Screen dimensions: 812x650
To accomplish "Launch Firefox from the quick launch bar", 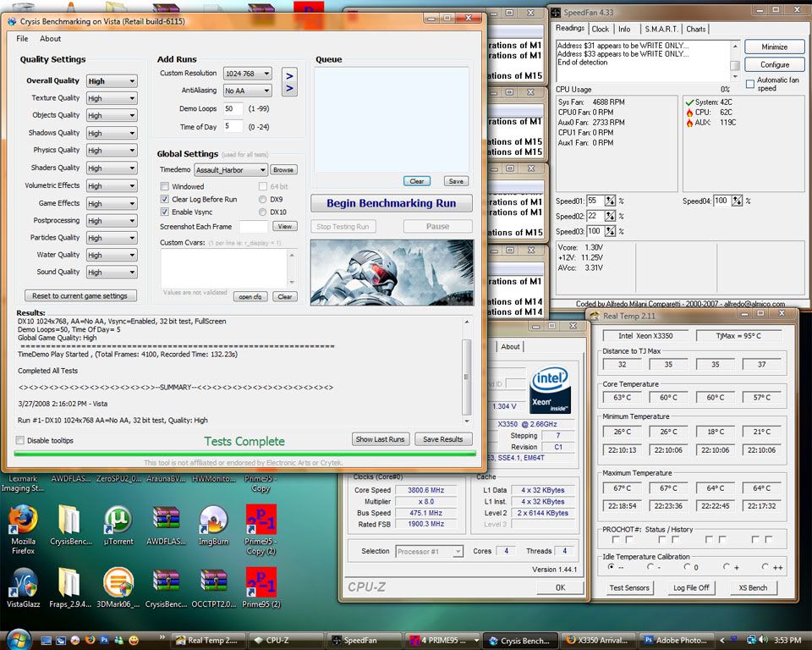I will click(x=91, y=640).
